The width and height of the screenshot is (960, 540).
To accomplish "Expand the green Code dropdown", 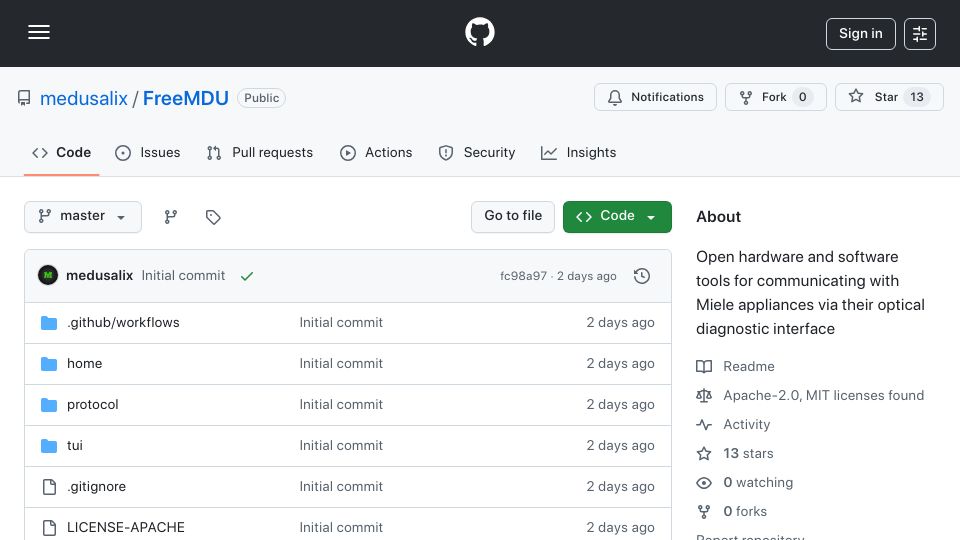I will [x=617, y=217].
